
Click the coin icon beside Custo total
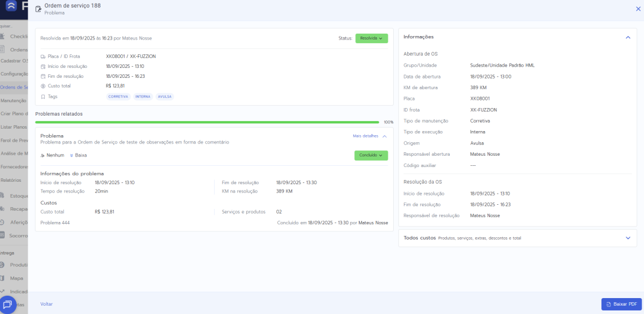point(43,86)
